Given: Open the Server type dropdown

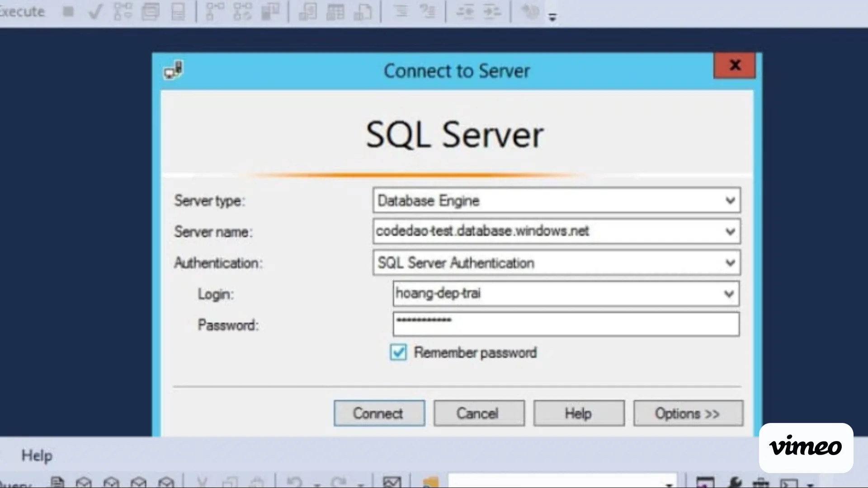Looking at the screenshot, I should [731, 201].
